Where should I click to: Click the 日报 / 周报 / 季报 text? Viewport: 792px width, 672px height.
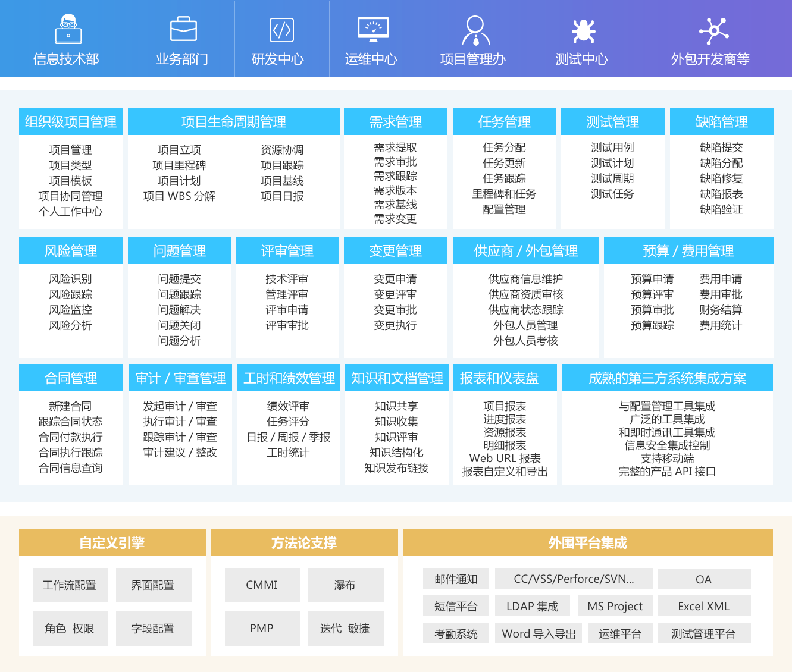[x=288, y=437]
